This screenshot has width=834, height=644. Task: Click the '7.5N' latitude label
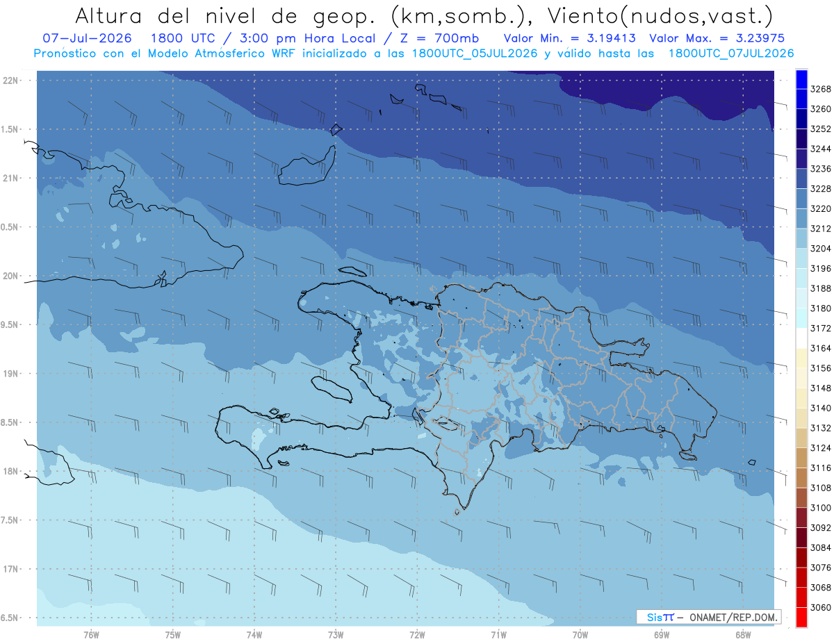[x=9, y=520]
